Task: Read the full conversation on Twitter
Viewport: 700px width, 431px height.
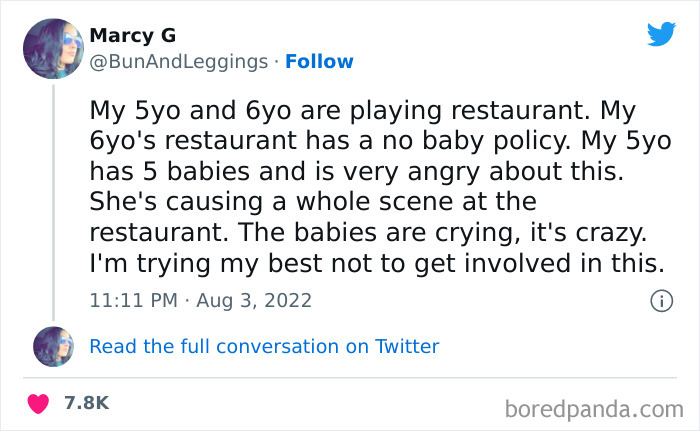Action: 264,347
